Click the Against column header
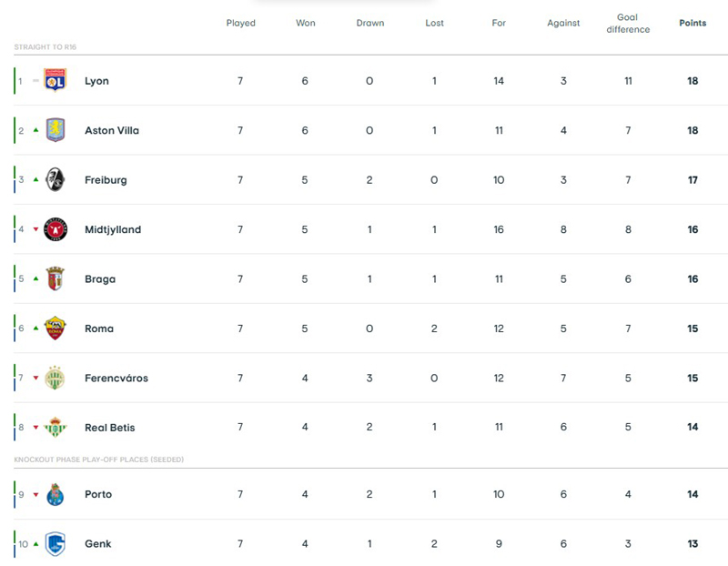728x566 pixels. point(563,23)
